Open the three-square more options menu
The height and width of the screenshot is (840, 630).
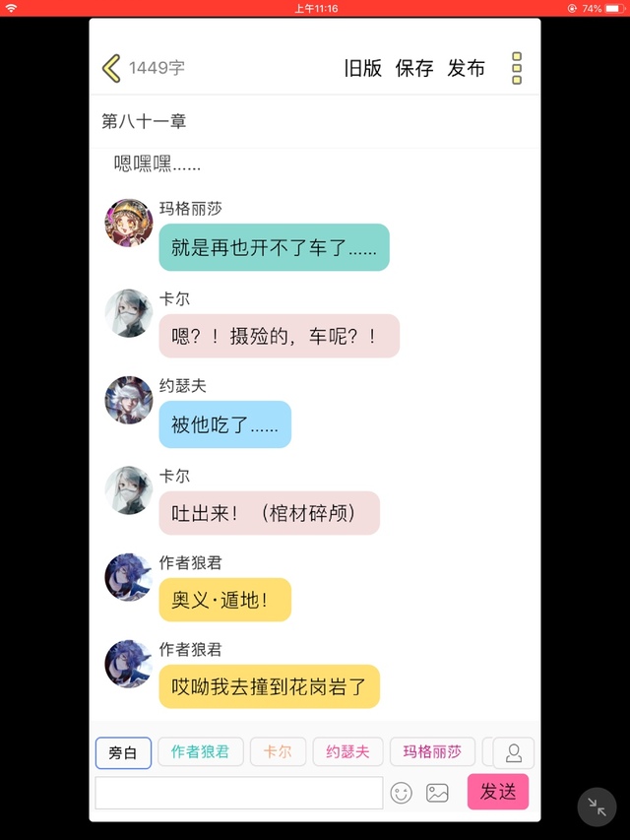coord(517,68)
